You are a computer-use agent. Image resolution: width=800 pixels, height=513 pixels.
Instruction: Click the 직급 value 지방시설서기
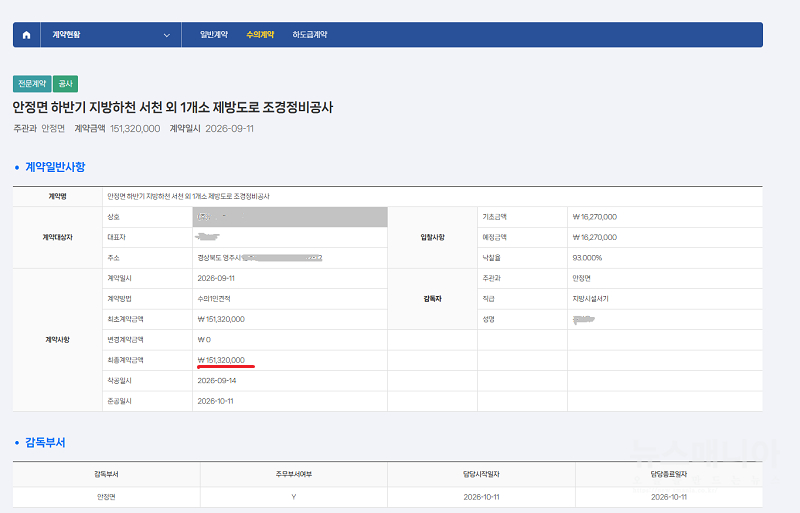coord(590,299)
